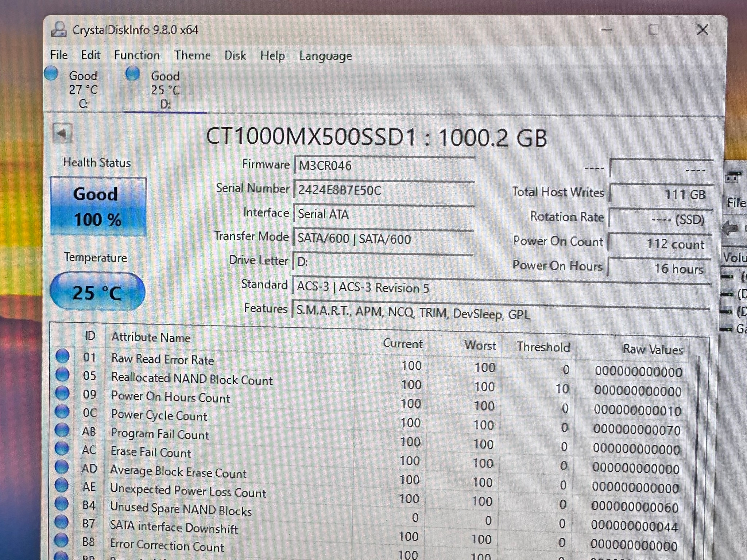Select the Reallocated NAND Block Count row text
Viewport: 747px width, 560px height.
(x=192, y=379)
